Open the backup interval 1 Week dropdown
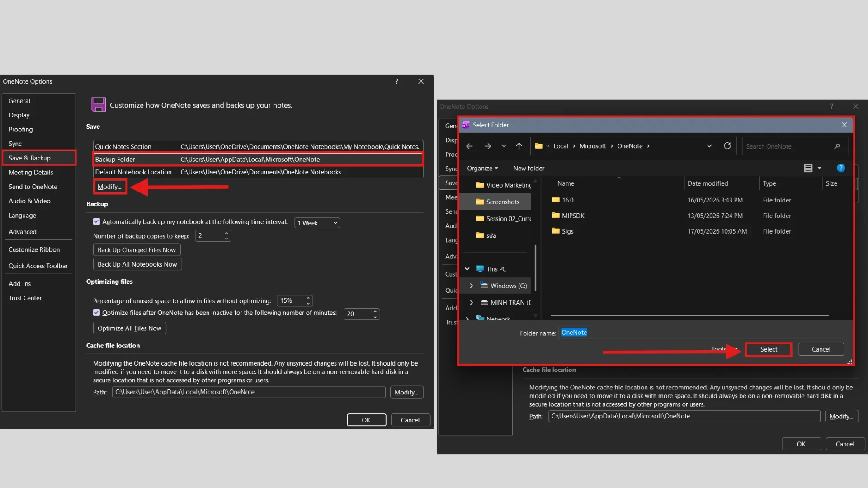Viewport: 868px width, 488px height. (317, 223)
